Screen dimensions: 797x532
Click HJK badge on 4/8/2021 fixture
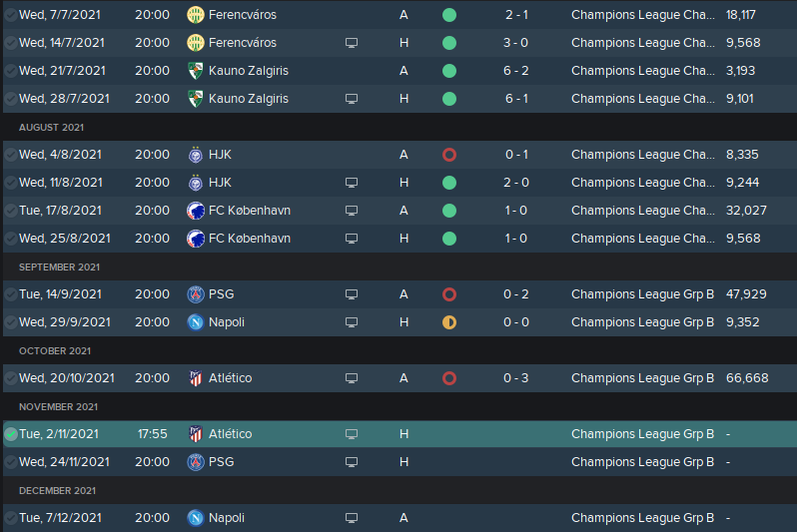coord(195,155)
